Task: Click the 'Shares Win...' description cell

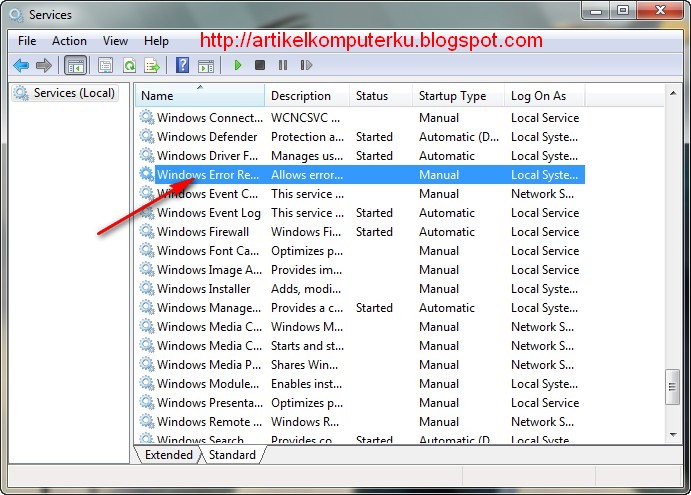Action: tap(305, 365)
